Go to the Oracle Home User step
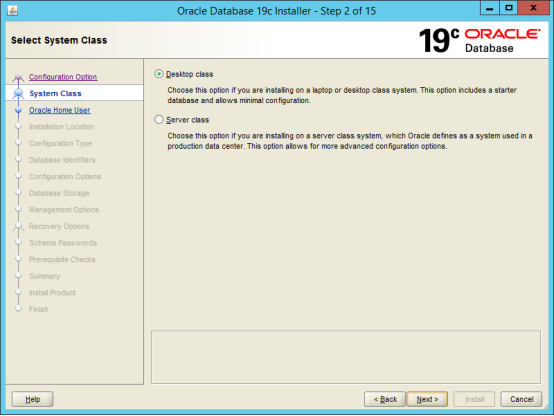Viewport: 554px width, 416px height. tap(60, 110)
